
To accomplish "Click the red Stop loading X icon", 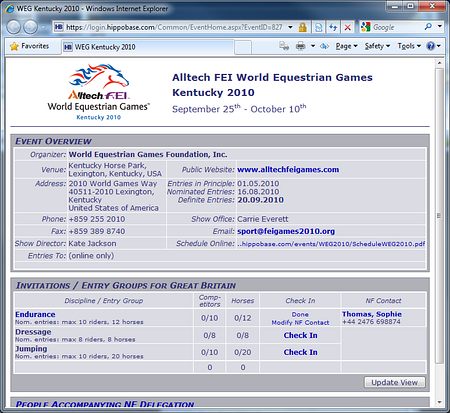I will [347, 27].
